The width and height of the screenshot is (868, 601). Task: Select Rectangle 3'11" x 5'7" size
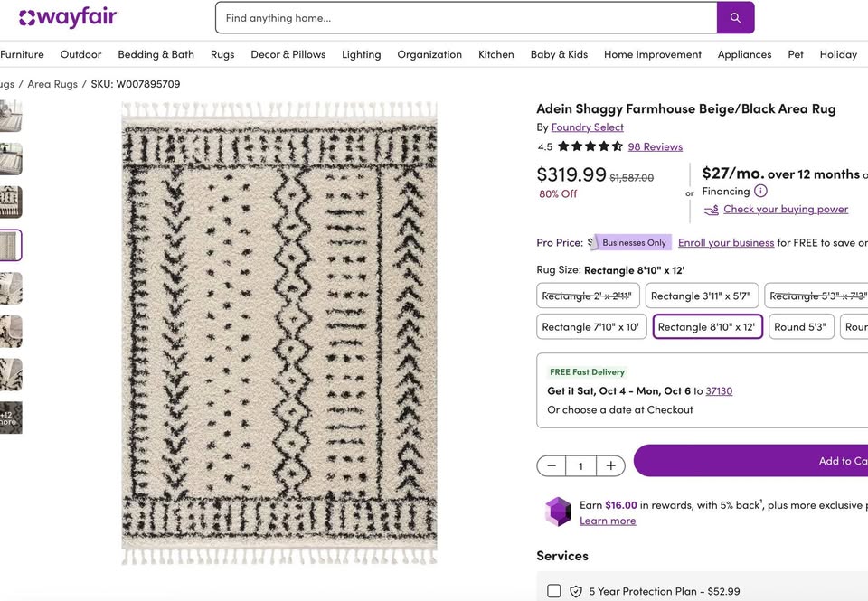pyautogui.click(x=701, y=296)
